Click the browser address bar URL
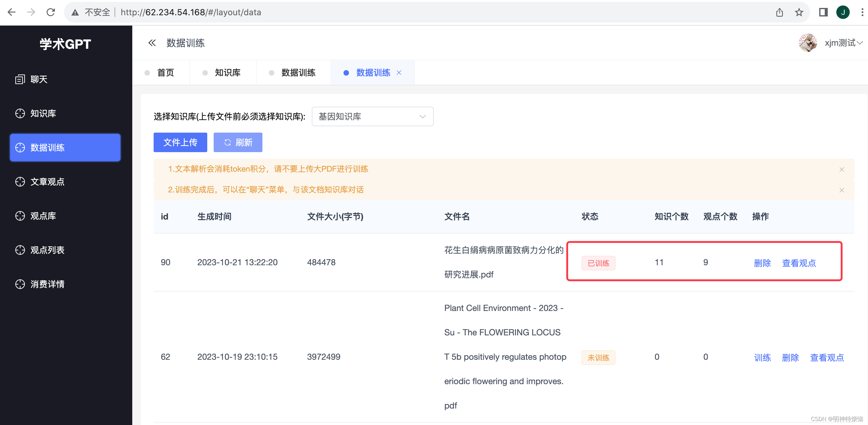This screenshot has height=425, width=868. pos(191,12)
